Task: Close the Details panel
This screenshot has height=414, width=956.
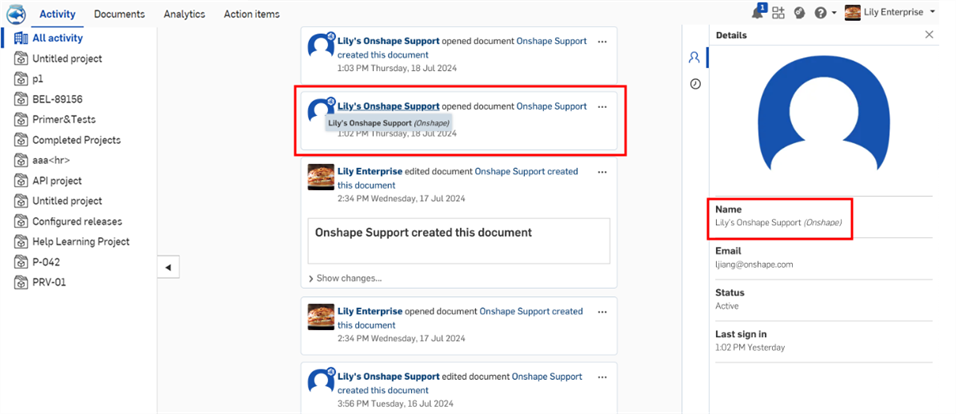Action: [x=929, y=35]
